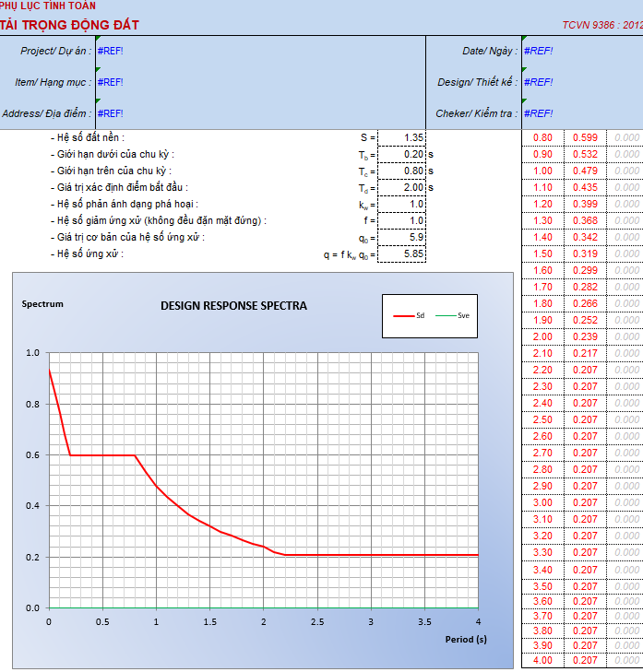Click 'Giá trị xác định điểm bắt đầu' label
643x672 pixels.
(x=119, y=188)
